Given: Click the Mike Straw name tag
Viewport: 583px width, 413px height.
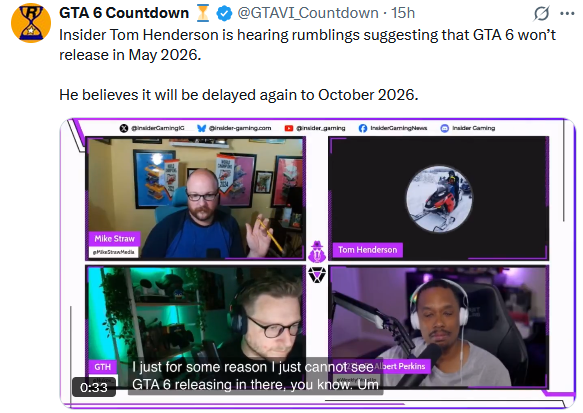Looking at the screenshot, I should point(115,239).
